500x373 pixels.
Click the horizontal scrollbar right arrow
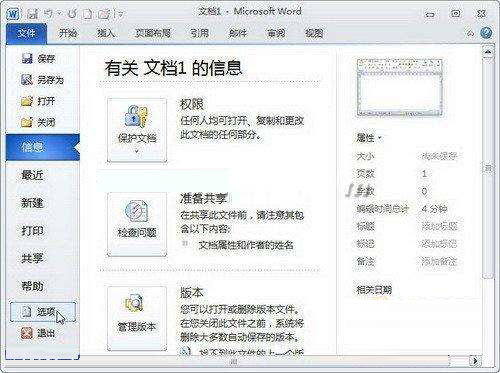click(475, 361)
